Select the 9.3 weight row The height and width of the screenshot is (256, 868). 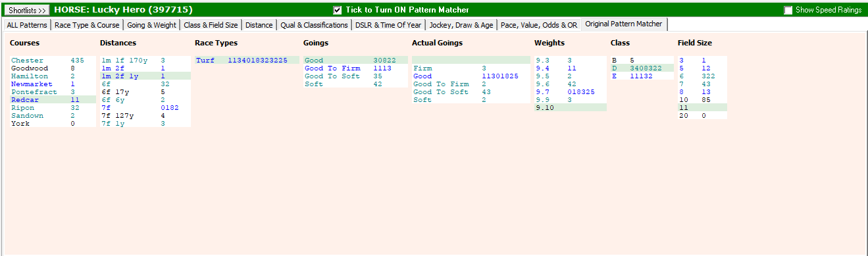point(571,61)
